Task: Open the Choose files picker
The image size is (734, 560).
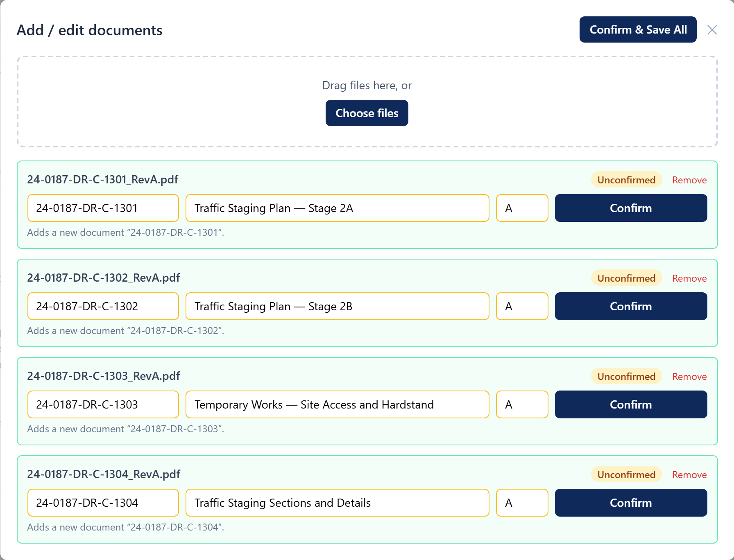Action: tap(367, 113)
